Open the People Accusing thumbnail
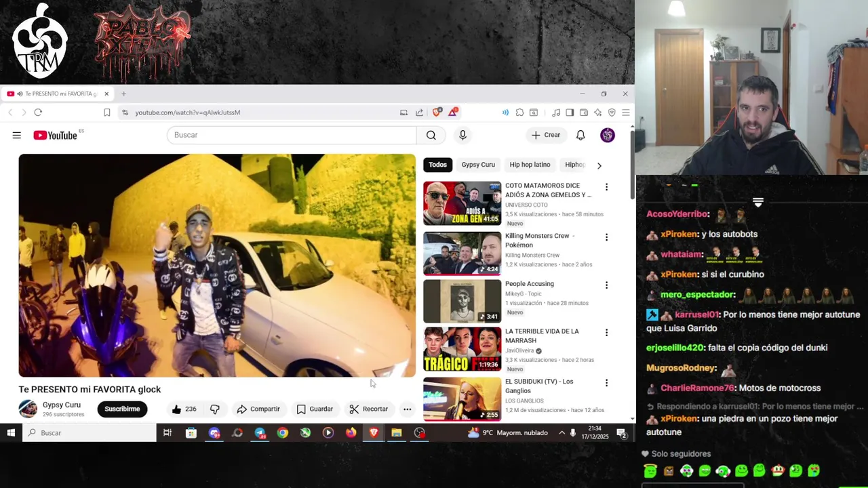868x488 pixels. [x=462, y=302]
